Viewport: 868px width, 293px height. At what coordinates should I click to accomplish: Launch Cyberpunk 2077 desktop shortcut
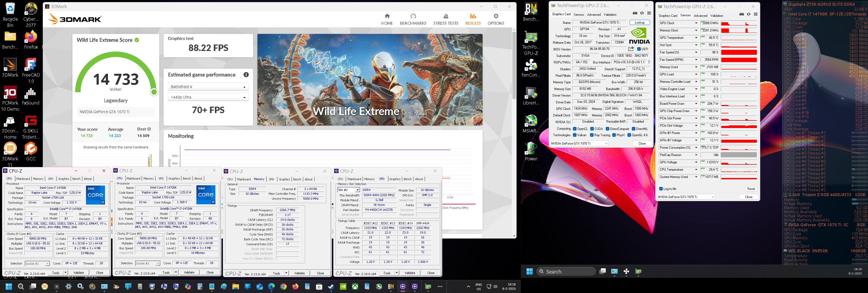click(31, 15)
